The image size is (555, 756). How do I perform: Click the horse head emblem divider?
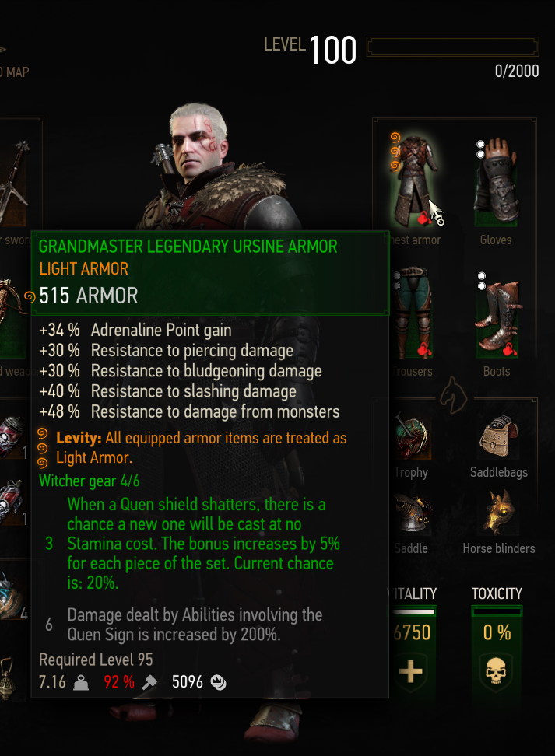[x=453, y=397]
